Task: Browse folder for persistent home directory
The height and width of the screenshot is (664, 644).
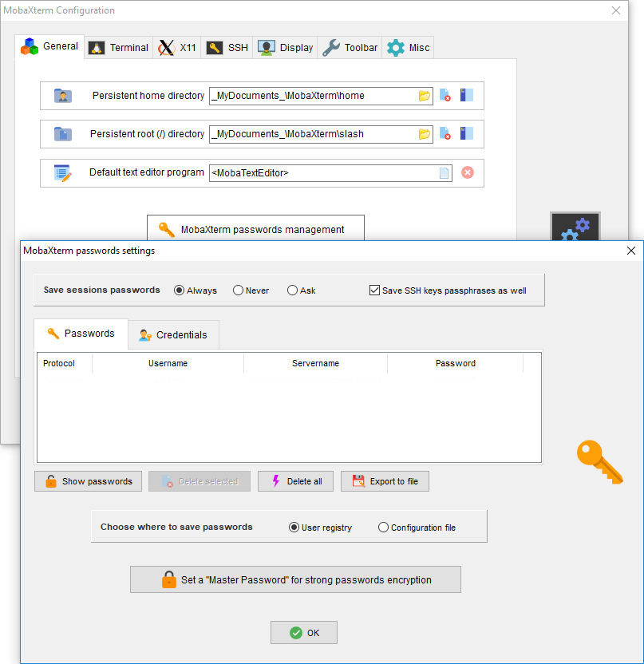Action: 425,96
